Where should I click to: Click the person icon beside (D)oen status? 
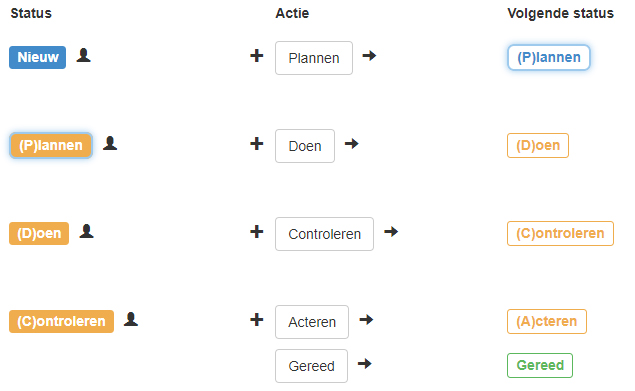(86, 231)
